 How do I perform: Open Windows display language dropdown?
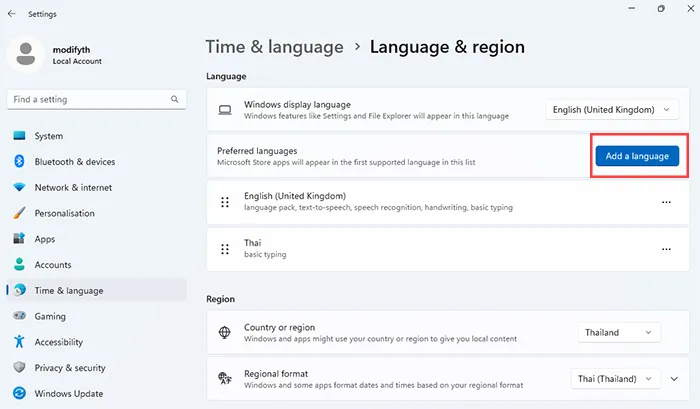coord(612,110)
